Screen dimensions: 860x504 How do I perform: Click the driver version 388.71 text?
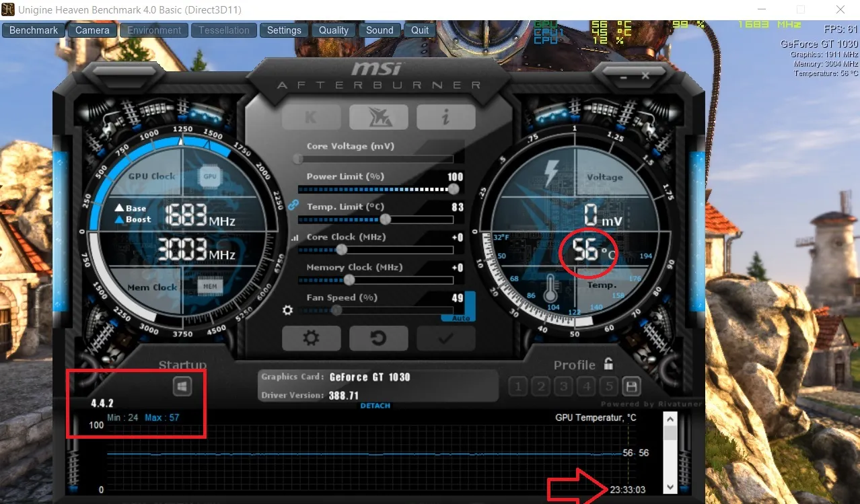pyautogui.click(x=343, y=396)
